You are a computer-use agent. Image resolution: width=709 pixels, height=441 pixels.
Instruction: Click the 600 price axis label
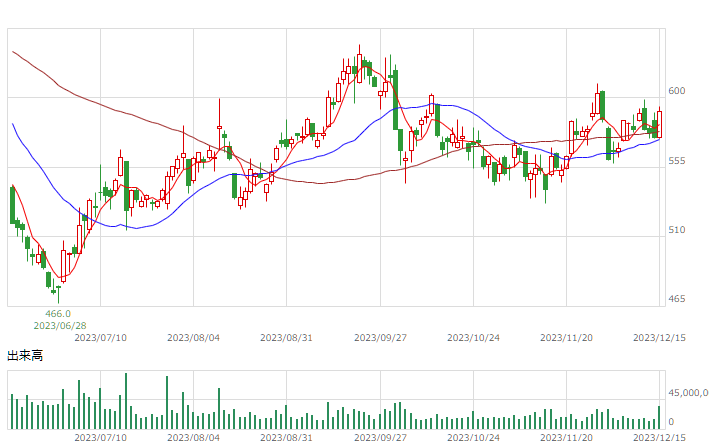[x=676, y=91]
